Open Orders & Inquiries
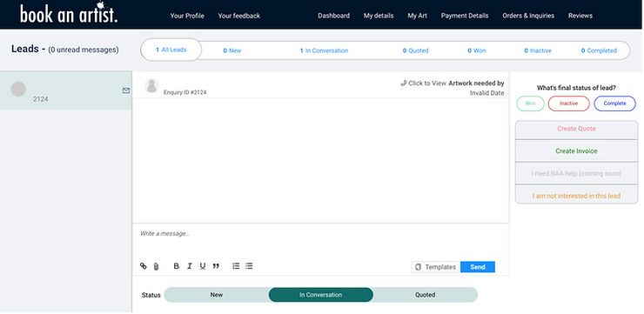 coord(528,16)
